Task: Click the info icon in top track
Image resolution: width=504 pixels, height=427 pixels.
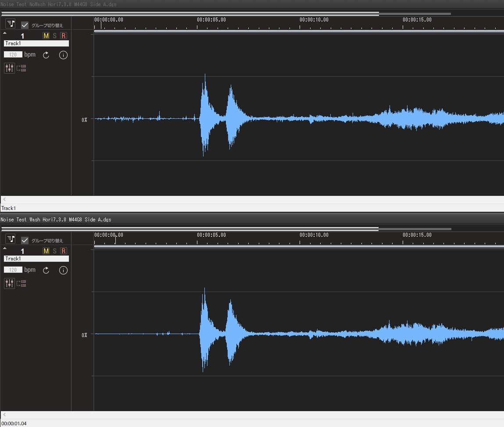Action: click(x=63, y=55)
